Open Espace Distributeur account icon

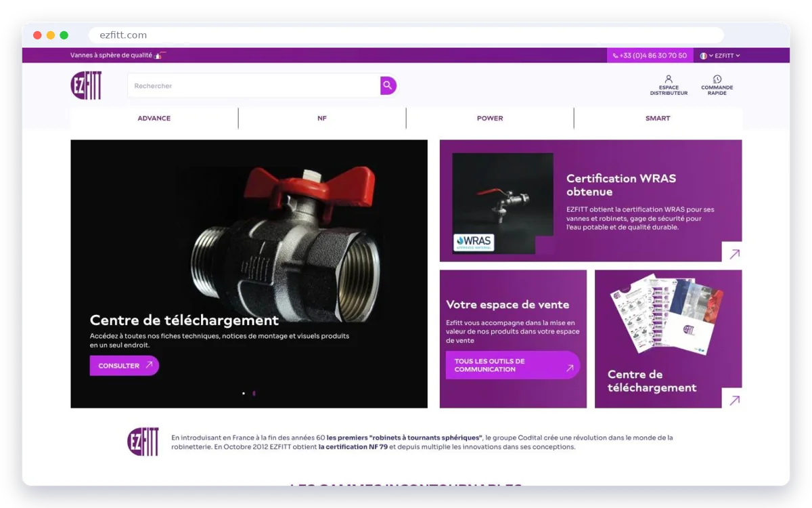click(x=669, y=85)
